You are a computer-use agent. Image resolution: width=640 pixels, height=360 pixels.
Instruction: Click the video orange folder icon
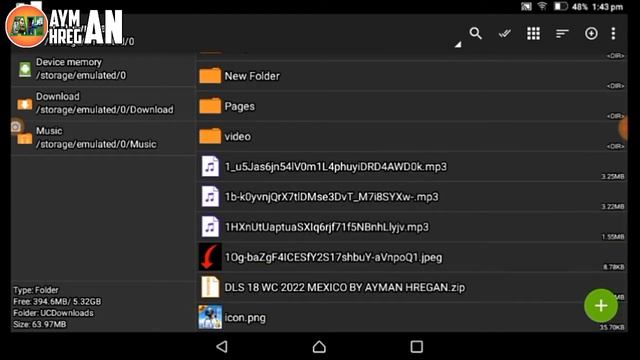click(210, 136)
